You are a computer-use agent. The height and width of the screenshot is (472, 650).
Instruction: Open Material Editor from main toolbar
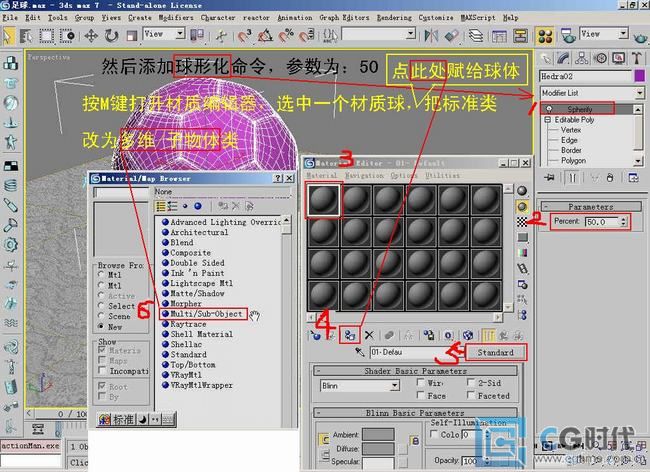[x=545, y=36]
